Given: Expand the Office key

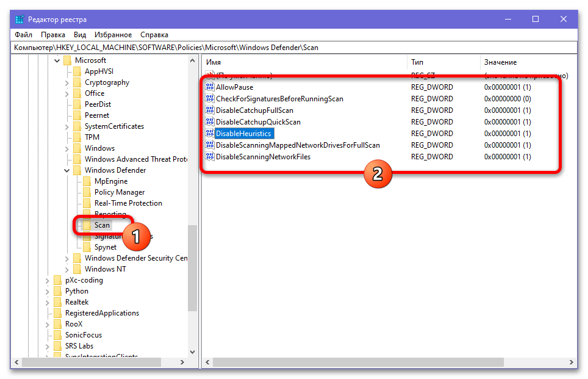Looking at the screenshot, I should pos(66,93).
